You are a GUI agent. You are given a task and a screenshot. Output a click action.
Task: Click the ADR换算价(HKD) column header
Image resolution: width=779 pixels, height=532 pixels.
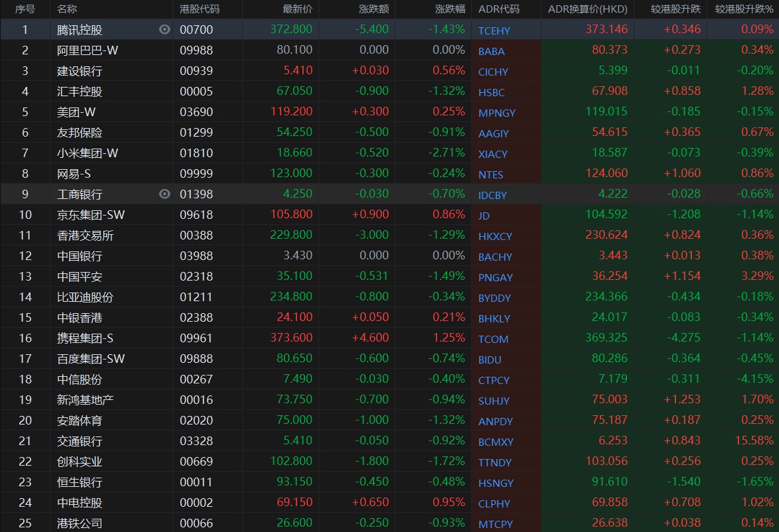pyautogui.click(x=587, y=9)
